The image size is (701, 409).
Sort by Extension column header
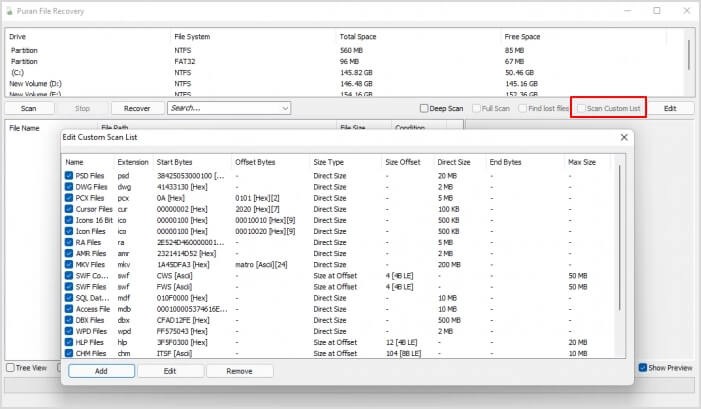(x=133, y=162)
